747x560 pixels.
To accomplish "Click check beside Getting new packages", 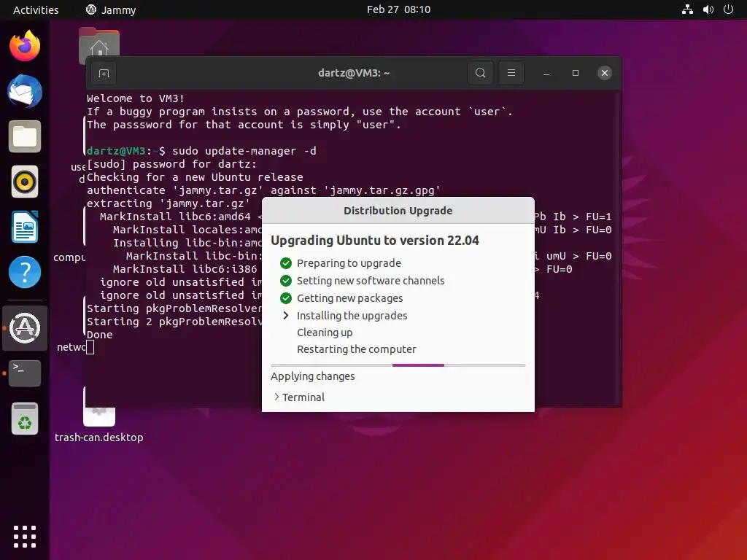I will 286,298.
